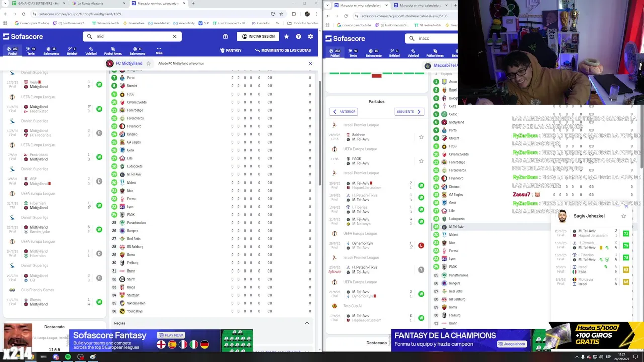
Task: Click SIGUIENTE matches button
Action: pos(409,112)
